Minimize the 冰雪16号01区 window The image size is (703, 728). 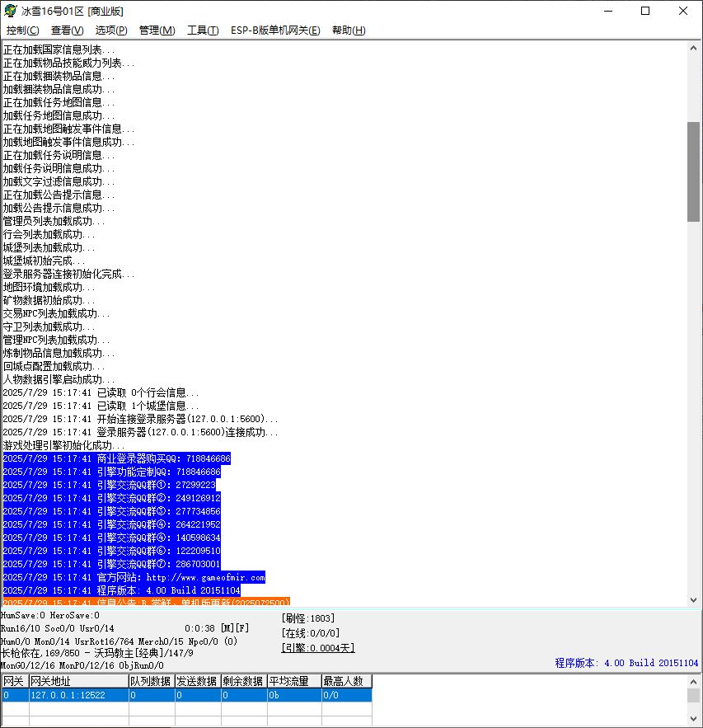[x=608, y=11]
